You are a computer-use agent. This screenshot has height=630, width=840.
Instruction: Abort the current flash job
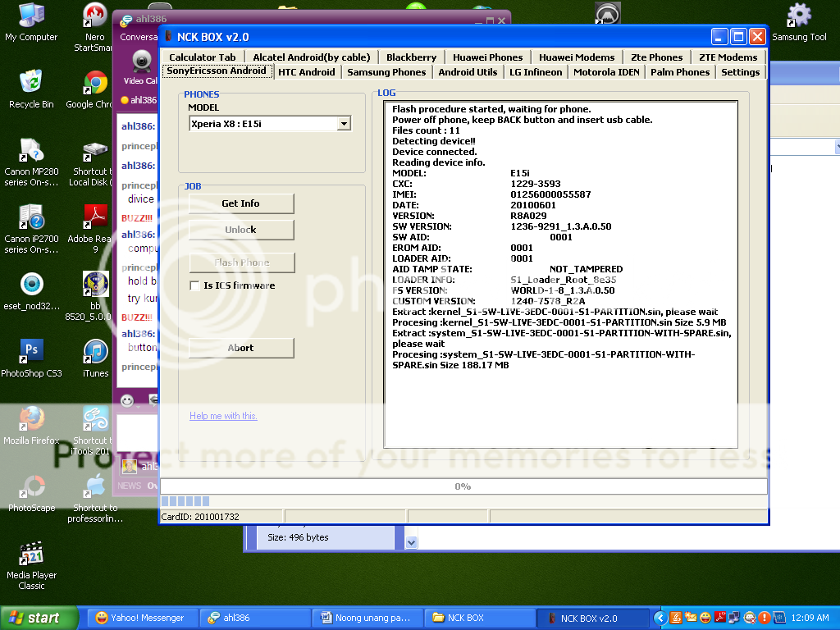[x=240, y=348]
